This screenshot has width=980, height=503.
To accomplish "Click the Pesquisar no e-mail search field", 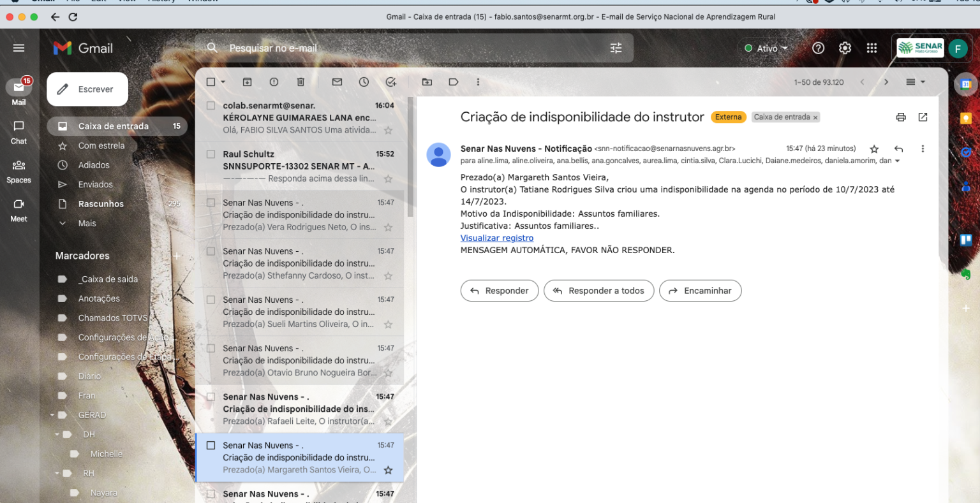I will 408,48.
